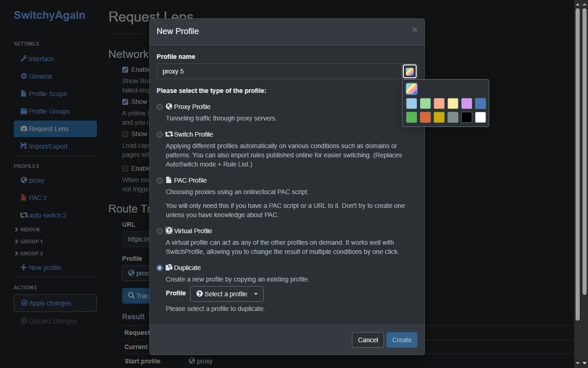Click the 'Create a new profile by copying' description
Screen dimensions: 588x368
237,279
